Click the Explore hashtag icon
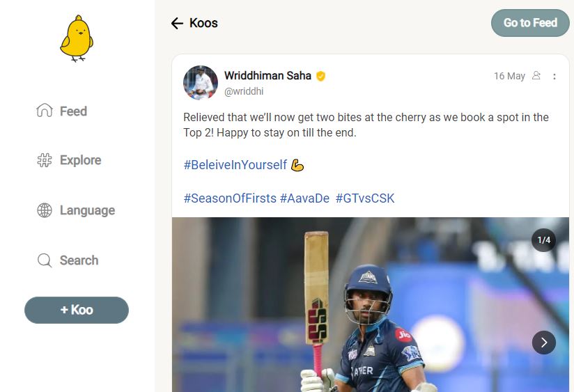 (45, 161)
